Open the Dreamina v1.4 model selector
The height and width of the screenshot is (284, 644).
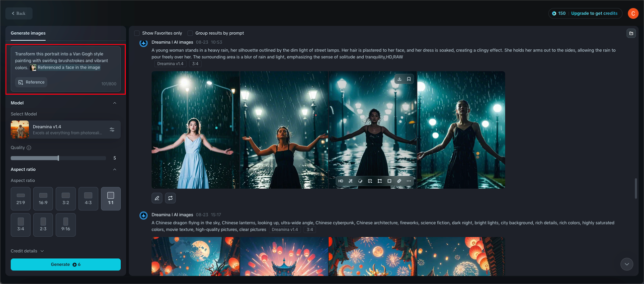point(65,129)
